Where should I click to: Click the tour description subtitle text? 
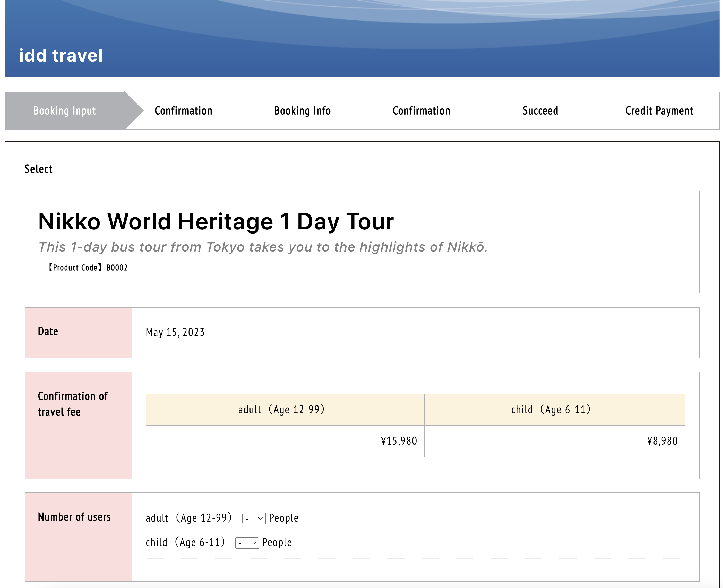(x=263, y=247)
